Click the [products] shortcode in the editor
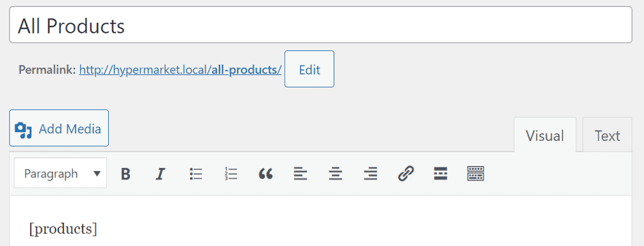The height and width of the screenshot is (246, 644). pyautogui.click(x=64, y=229)
